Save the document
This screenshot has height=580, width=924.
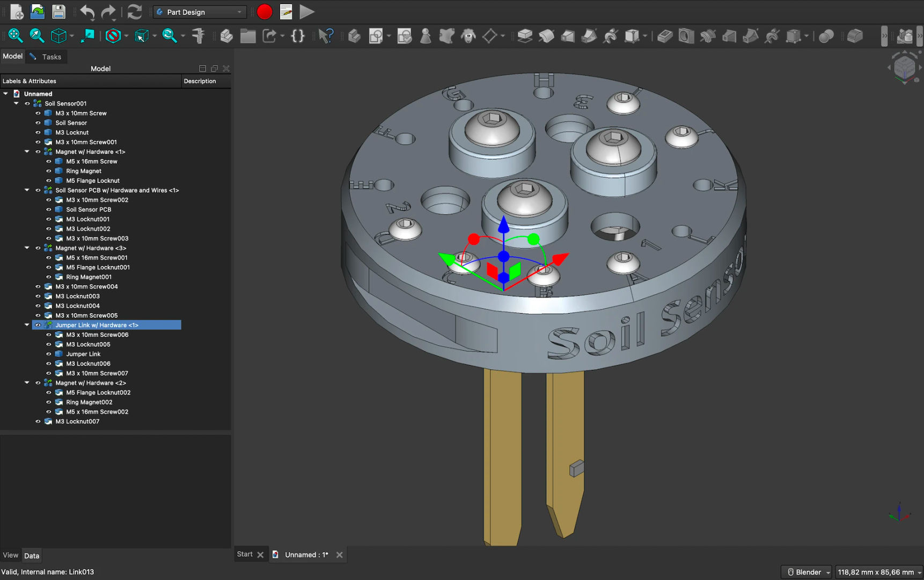tap(58, 11)
